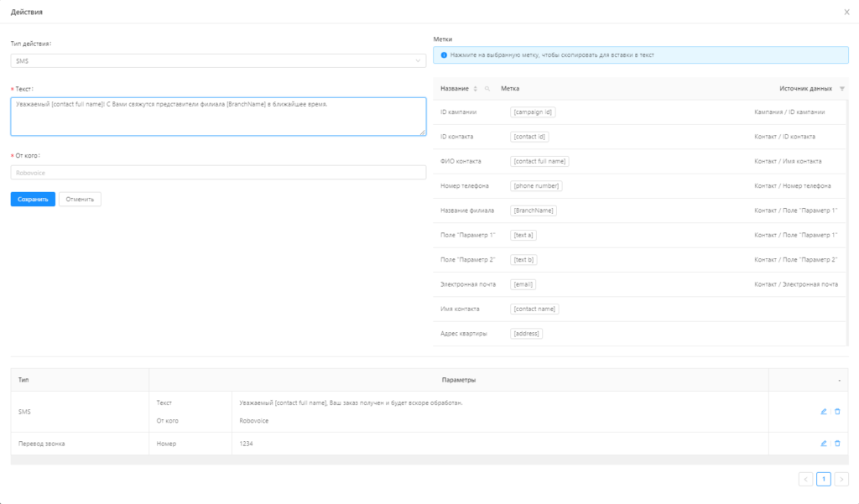Viewport: 859px width, 504px height.
Task: Copy the [email] label tag
Action: coord(523,285)
